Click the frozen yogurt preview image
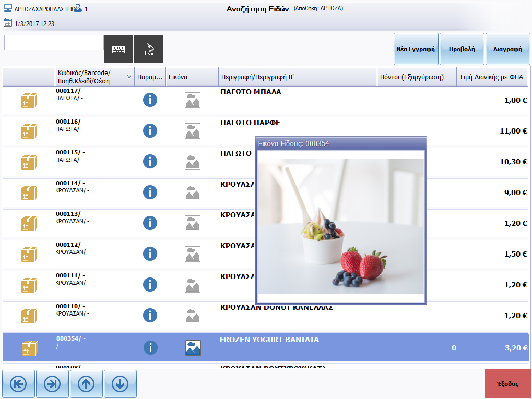Screen dimensions: 532x399 tap(341, 226)
